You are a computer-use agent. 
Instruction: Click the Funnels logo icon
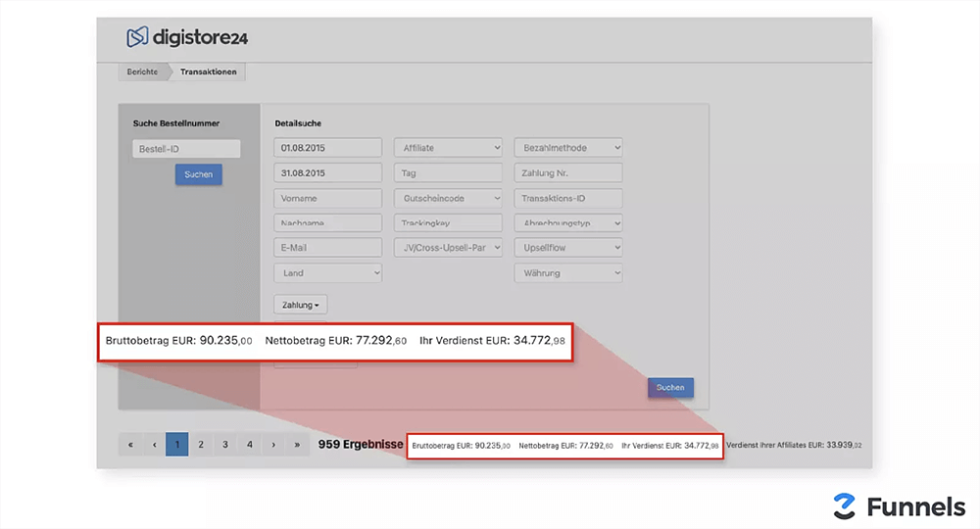(x=844, y=505)
